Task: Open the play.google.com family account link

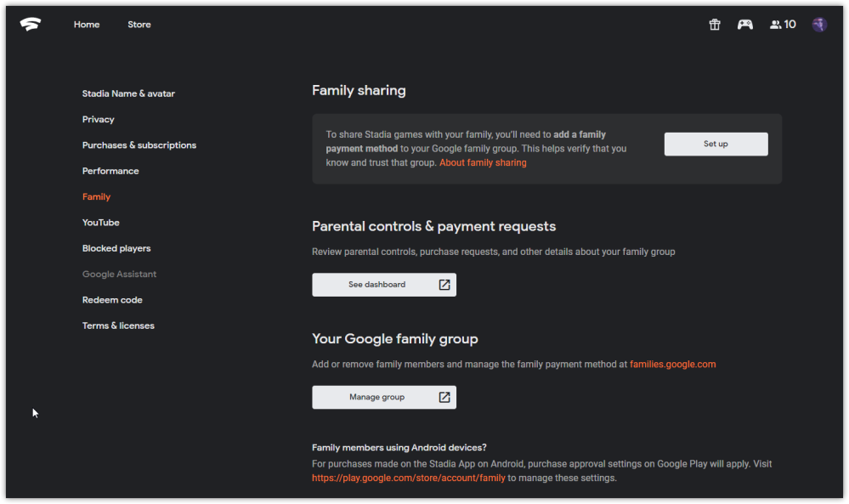Action: (x=408, y=478)
